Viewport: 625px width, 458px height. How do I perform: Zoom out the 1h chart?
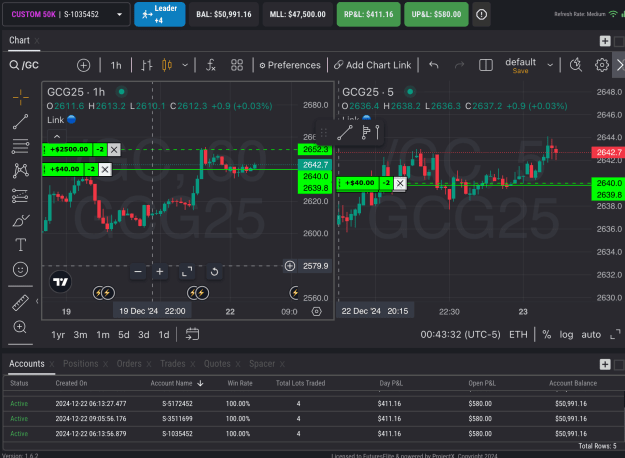(x=138, y=271)
